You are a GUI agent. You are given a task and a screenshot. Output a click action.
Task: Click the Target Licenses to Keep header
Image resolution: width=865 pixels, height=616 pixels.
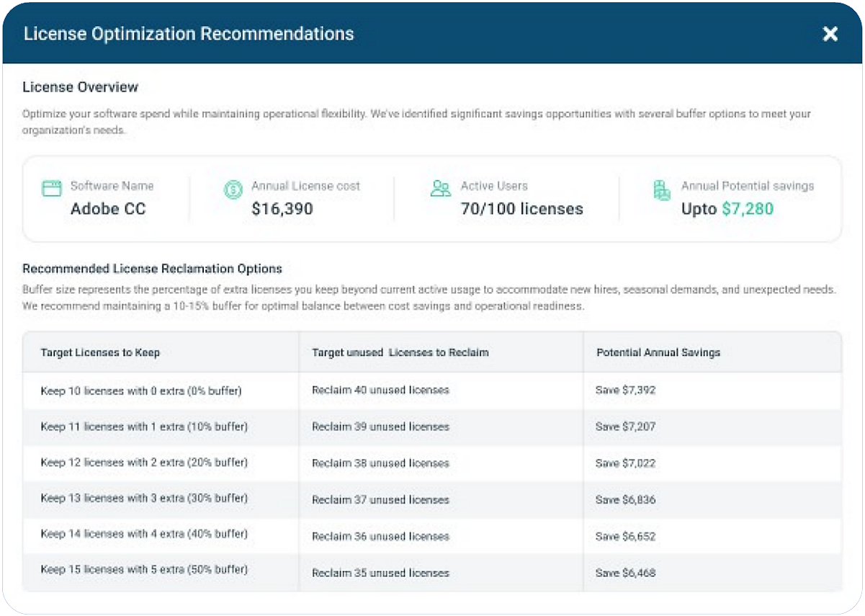click(100, 352)
